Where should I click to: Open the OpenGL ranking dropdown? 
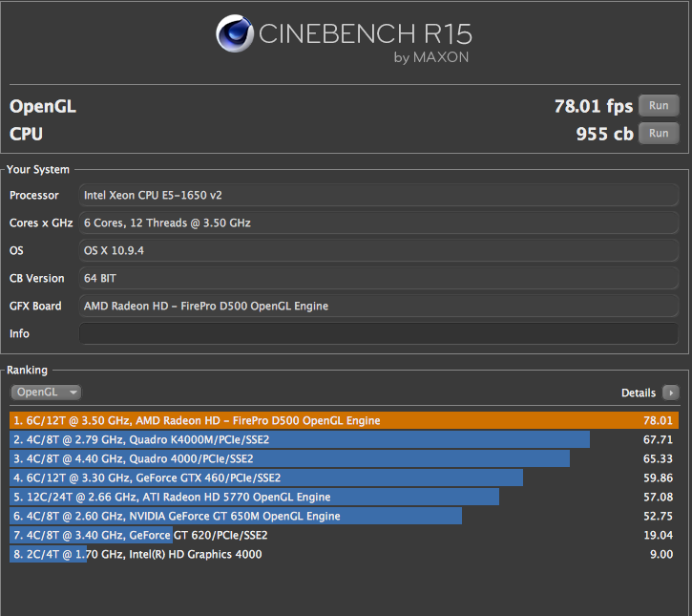(46, 393)
